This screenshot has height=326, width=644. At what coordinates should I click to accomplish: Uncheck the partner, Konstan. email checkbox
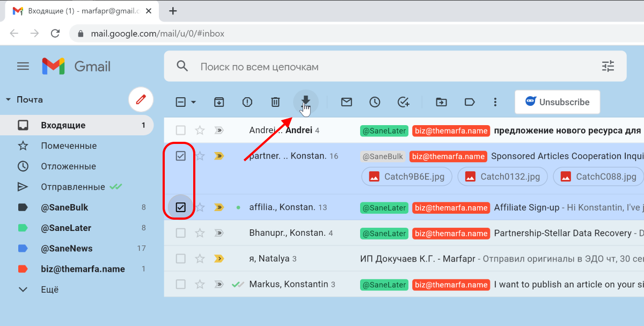click(x=181, y=156)
